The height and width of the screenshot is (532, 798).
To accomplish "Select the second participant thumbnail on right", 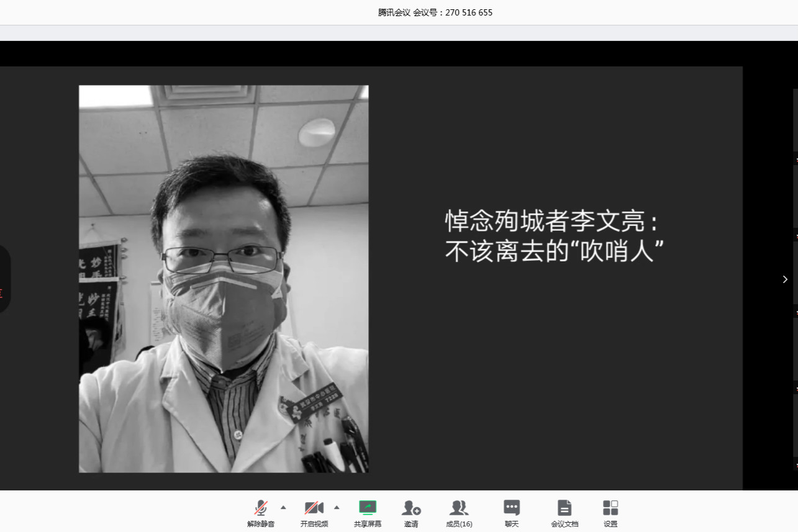I will pos(795,196).
